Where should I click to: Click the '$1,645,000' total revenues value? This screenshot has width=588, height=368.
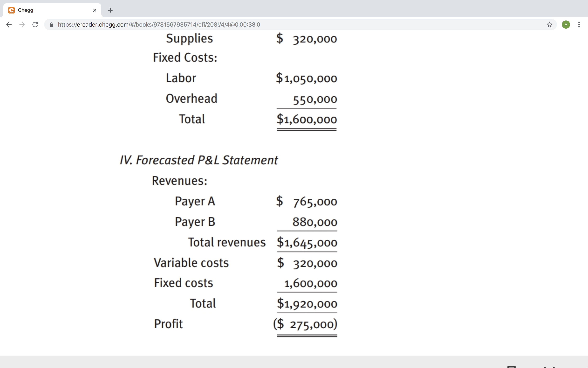[307, 243]
